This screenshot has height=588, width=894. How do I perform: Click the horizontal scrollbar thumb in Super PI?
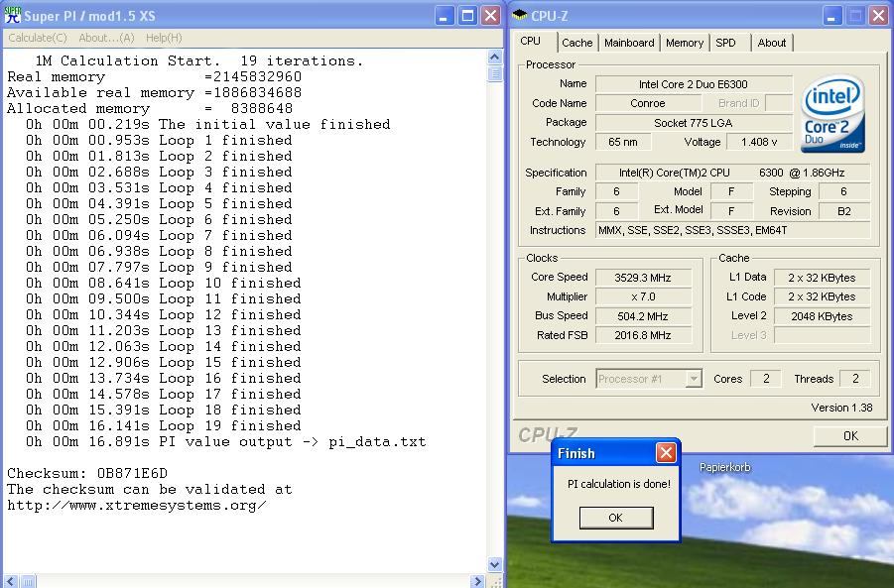tap(28, 581)
